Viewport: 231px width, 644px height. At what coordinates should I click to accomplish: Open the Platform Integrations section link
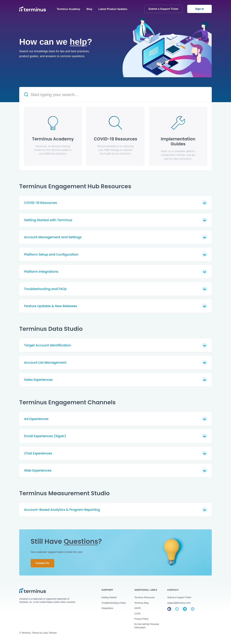pos(41,272)
